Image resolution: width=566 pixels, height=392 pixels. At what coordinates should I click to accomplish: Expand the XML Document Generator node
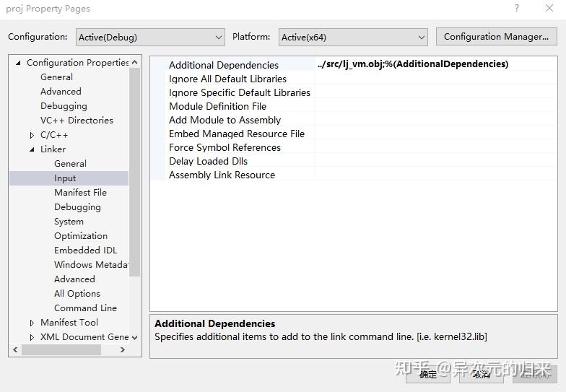click(32, 337)
